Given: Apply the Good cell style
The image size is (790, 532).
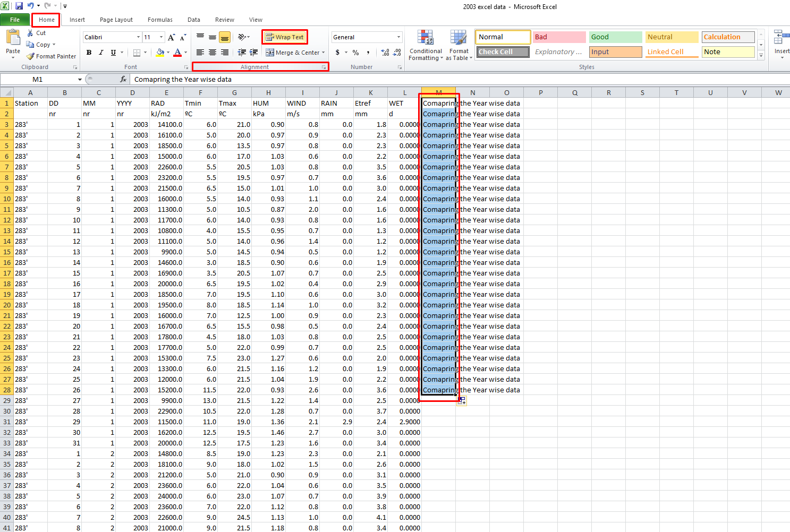Looking at the screenshot, I should [615, 37].
